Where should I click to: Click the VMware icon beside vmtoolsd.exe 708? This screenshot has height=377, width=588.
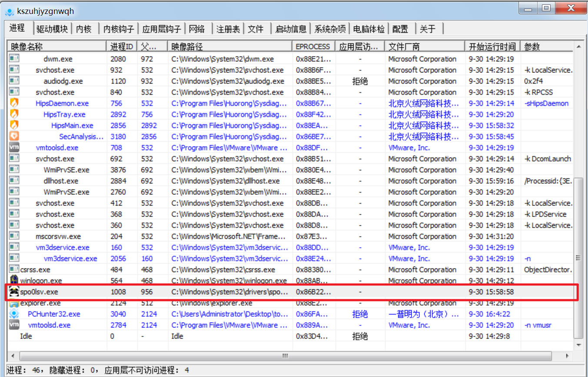pos(14,147)
